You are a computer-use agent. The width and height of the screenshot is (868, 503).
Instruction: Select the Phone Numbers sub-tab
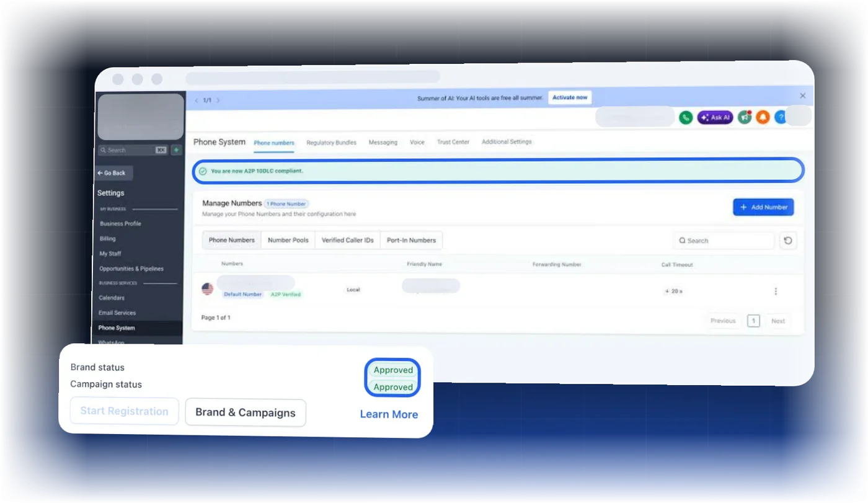(232, 240)
